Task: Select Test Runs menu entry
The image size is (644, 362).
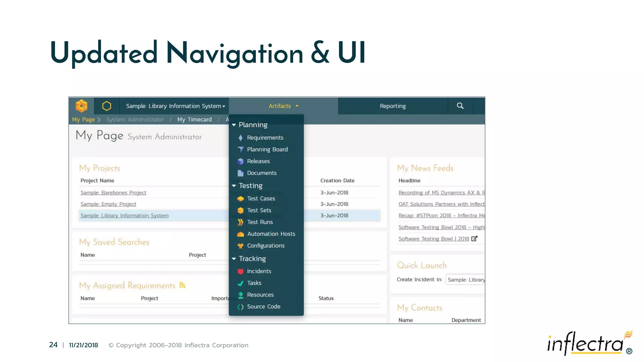Action: [x=260, y=222]
